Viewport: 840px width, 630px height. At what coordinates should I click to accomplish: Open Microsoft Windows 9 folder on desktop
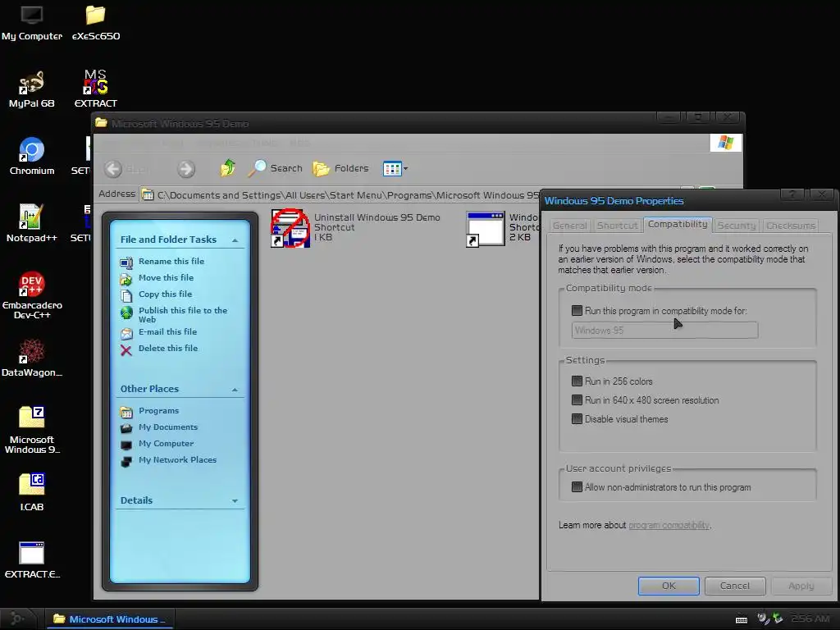tap(32, 430)
